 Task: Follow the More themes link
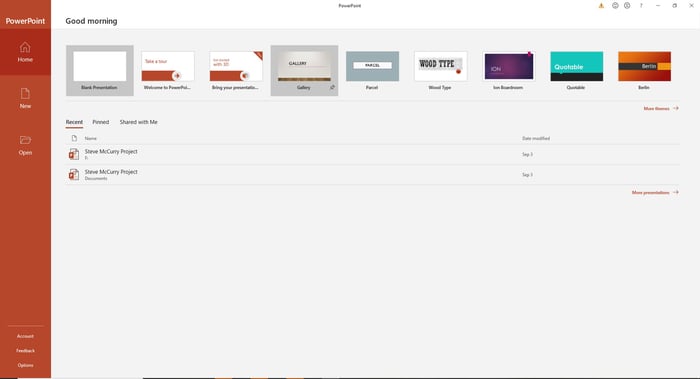click(x=661, y=108)
